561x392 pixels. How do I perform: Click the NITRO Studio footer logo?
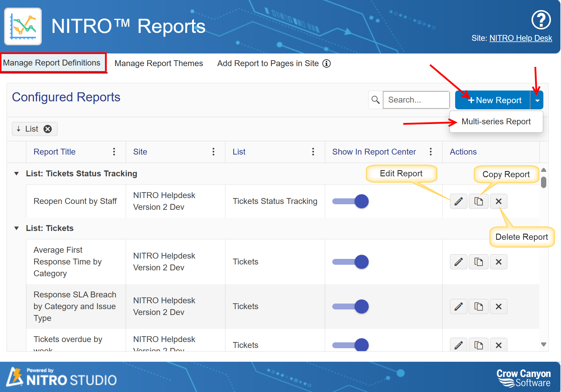coord(62,377)
